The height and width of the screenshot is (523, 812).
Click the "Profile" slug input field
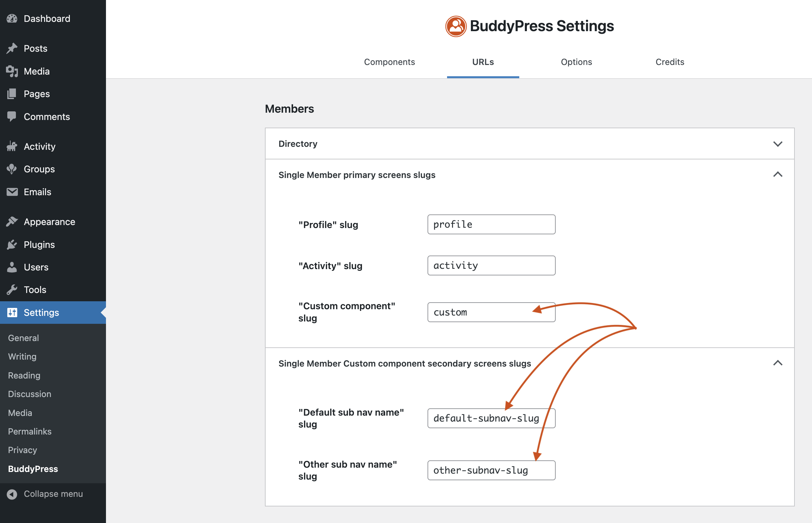pyautogui.click(x=491, y=224)
